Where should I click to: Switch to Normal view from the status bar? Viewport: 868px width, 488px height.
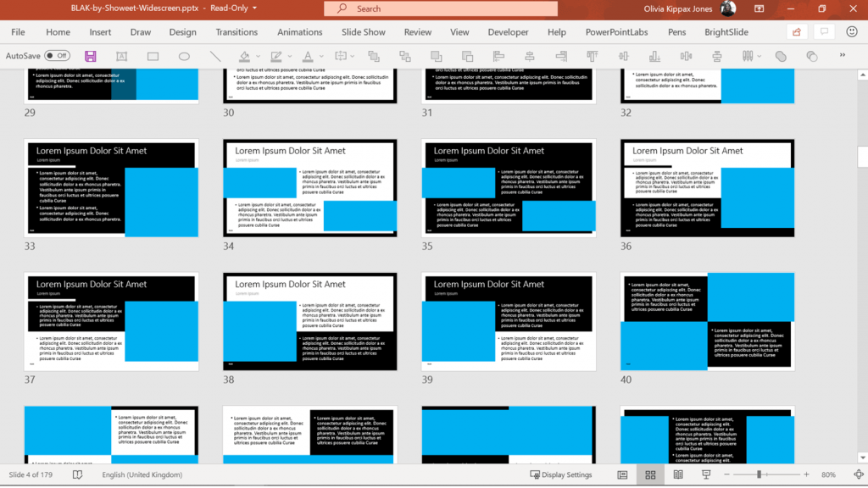(621, 474)
